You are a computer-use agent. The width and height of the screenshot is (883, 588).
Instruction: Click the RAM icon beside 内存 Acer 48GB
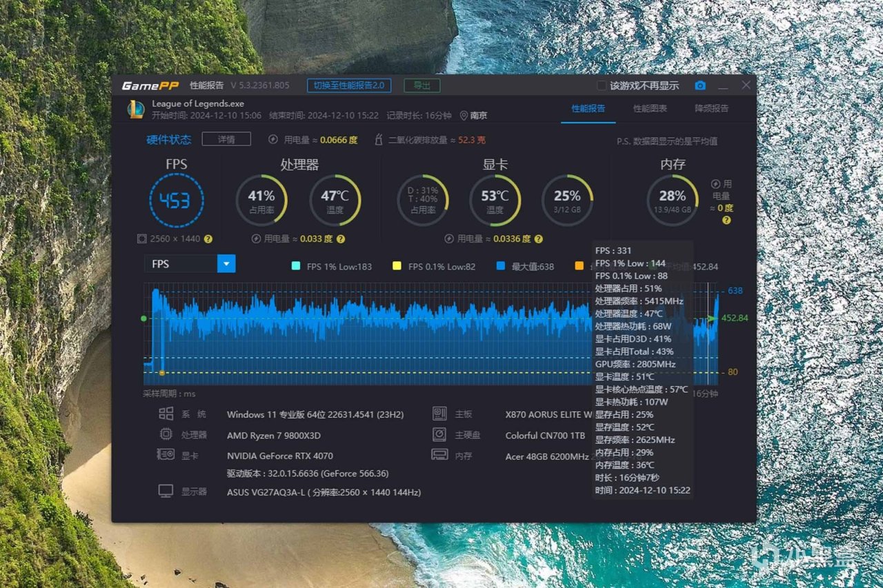pyautogui.click(x=439, y=455)
